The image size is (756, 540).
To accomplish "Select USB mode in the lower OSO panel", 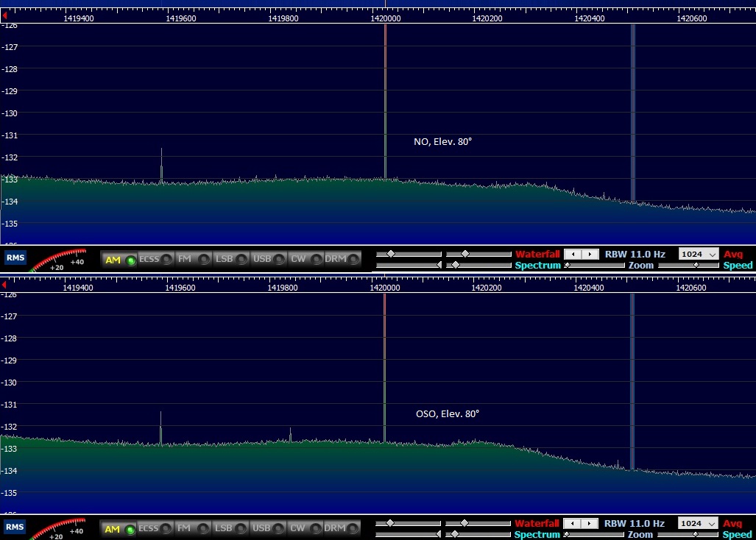I will tap(268, 528).
